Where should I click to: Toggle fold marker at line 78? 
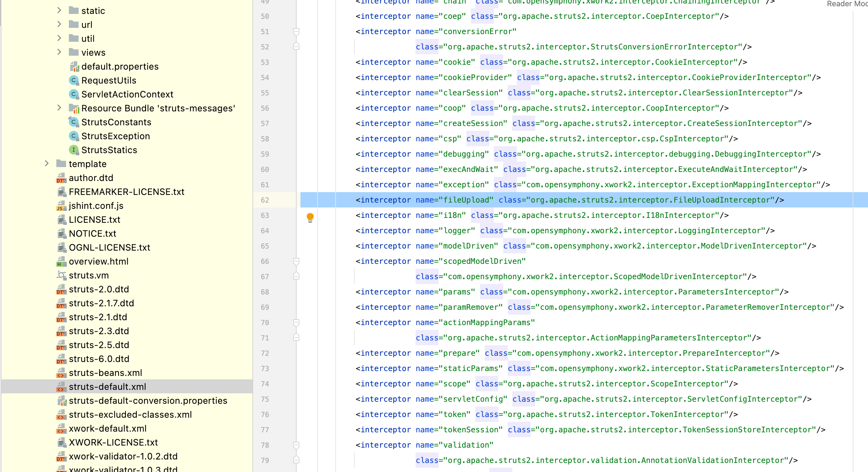[296, 445]
